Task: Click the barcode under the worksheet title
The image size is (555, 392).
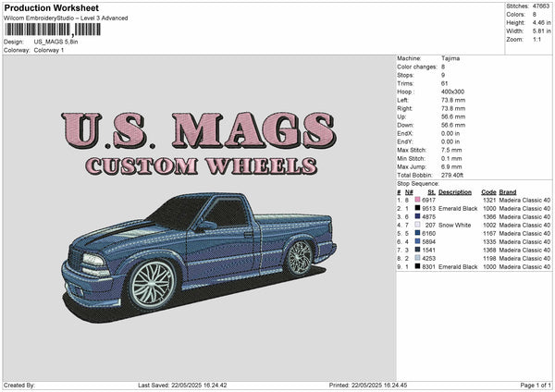Action: pyautogui.click(x=53, y=30)
